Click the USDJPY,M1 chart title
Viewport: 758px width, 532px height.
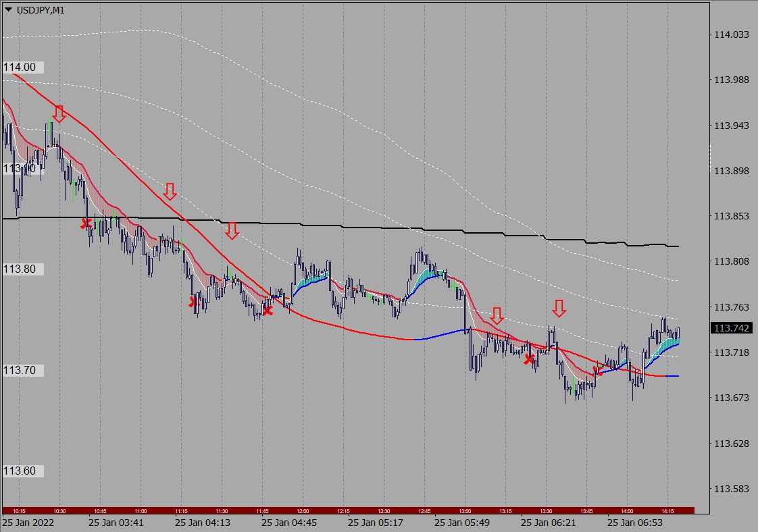(x=41, y=10)
